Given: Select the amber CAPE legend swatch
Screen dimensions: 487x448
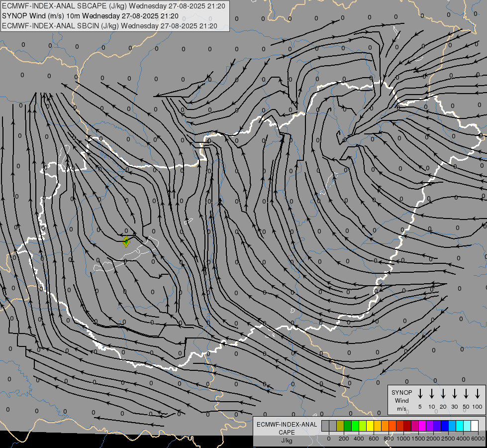Looking at the screenshot, I should pos(378,426).
